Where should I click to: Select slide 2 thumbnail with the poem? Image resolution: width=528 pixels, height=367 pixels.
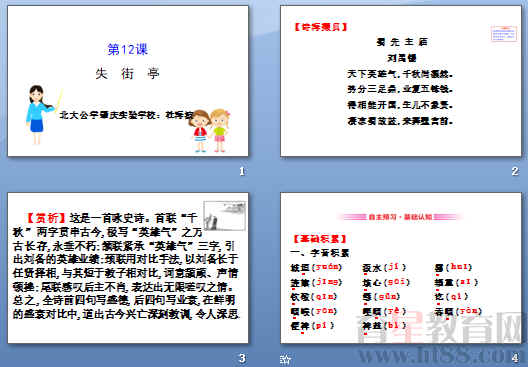pyautogui.click(x=401, y=81)
